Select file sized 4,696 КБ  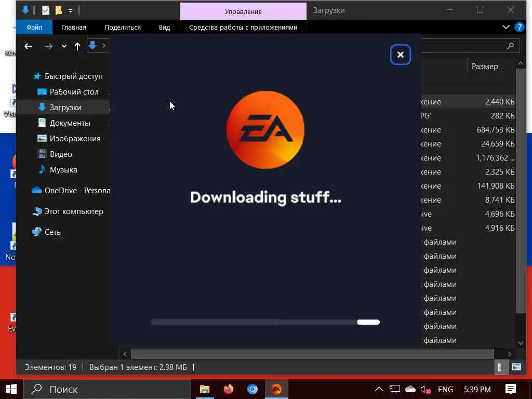coord(499,214)
